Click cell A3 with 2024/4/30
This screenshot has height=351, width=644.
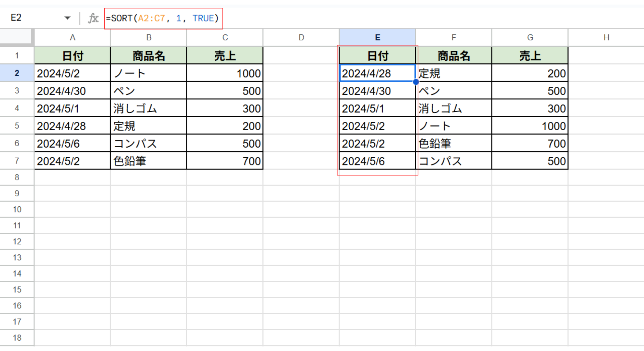click(x=73, y=91)
